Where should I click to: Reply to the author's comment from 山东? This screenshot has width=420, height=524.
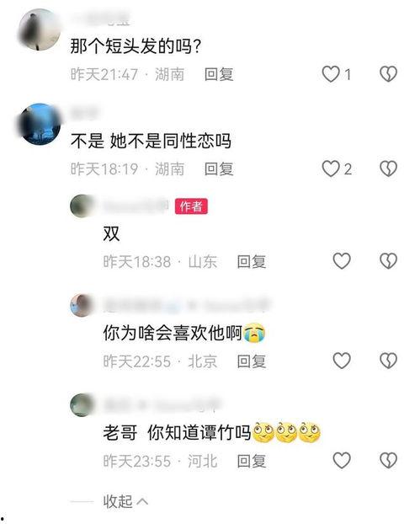[x=252, y=262]
